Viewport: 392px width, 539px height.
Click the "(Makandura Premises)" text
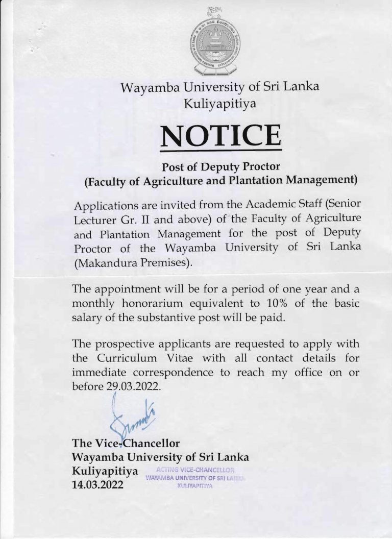[x=134, y=262]
